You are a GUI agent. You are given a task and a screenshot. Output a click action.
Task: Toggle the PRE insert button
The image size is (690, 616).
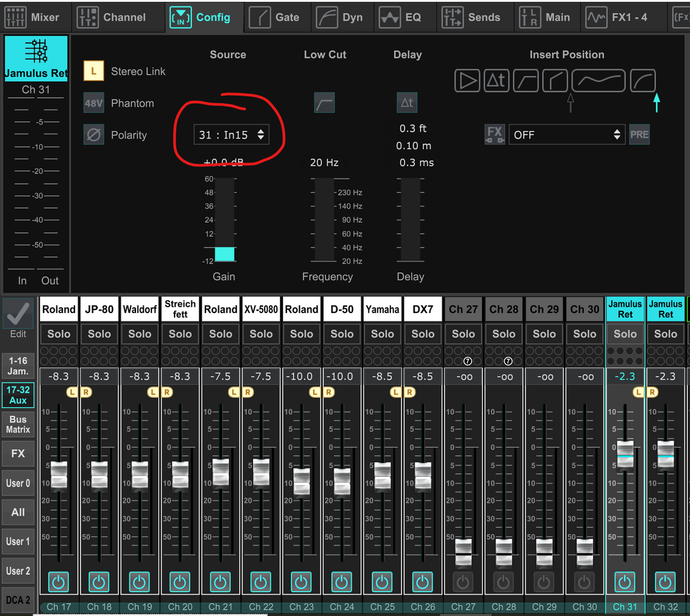coord(639,135)
